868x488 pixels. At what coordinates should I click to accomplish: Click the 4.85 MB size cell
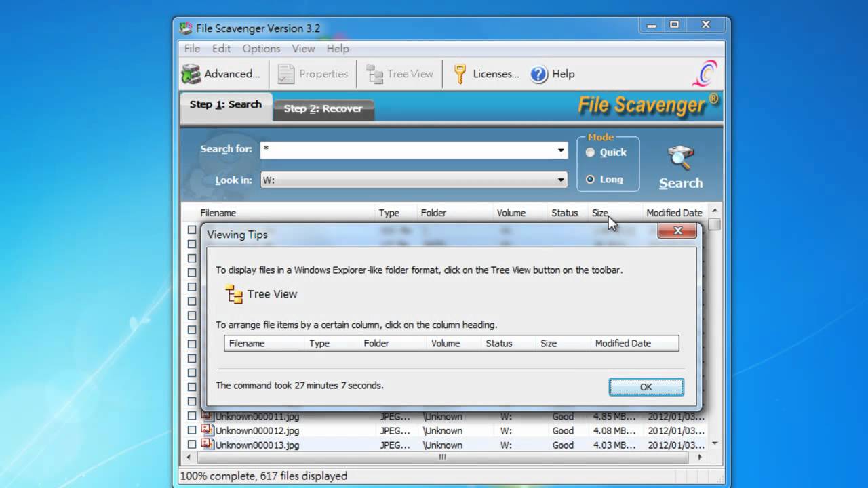[614, 416]
